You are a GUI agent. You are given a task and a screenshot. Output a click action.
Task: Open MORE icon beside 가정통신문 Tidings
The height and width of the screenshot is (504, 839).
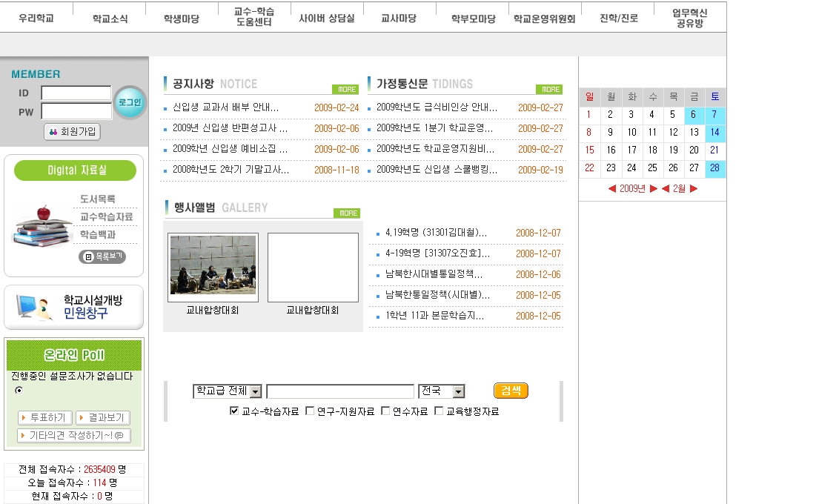pyautogui.click(x=548, y=89)
